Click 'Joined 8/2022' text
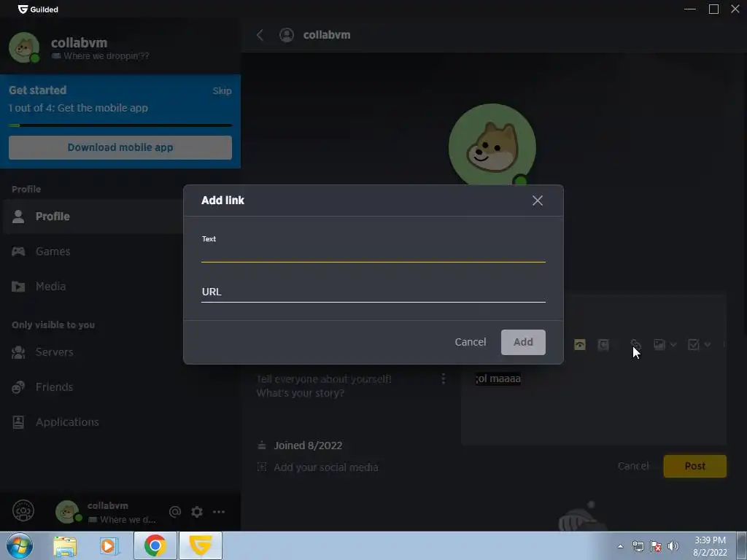 click(308, 446)
